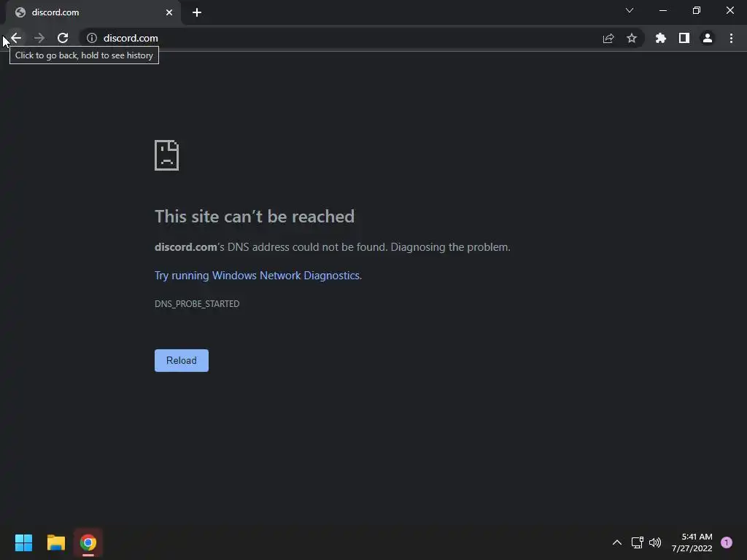
Task: Show hidden system tray icons chevron
Action: pyautogui.click(x=617, y=542)
